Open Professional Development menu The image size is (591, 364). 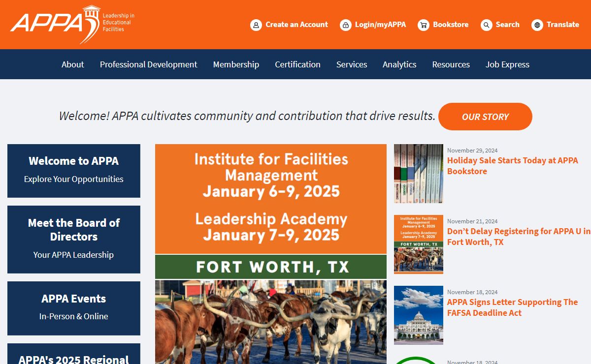pos(149,64)
